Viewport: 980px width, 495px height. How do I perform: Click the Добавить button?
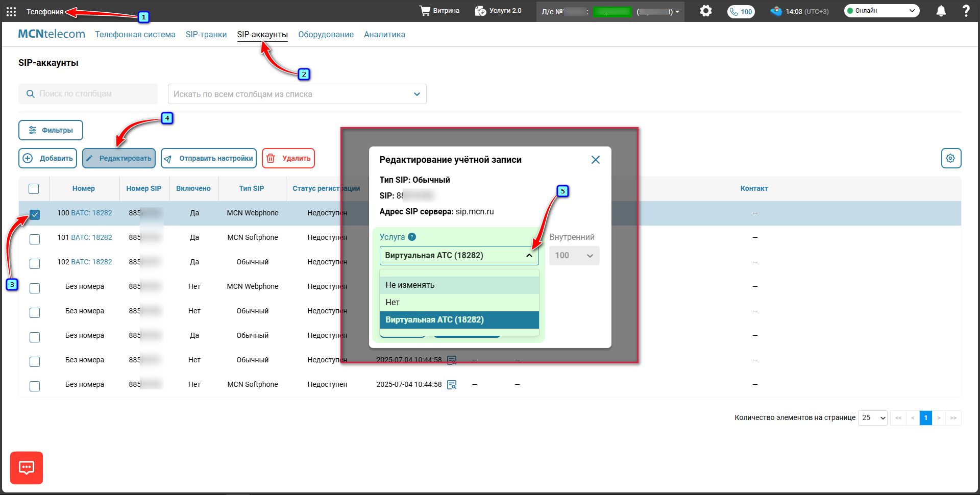pos(48,158)
